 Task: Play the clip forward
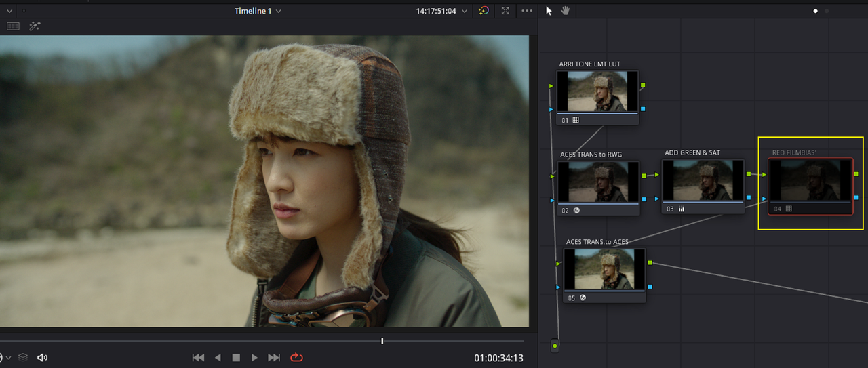click(254, 357)
